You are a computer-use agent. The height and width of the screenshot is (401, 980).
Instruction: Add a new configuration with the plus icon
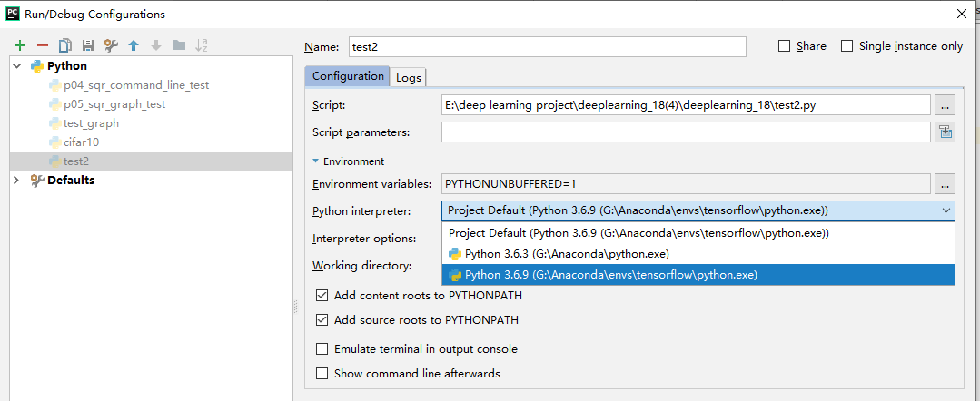pos(20,45)
